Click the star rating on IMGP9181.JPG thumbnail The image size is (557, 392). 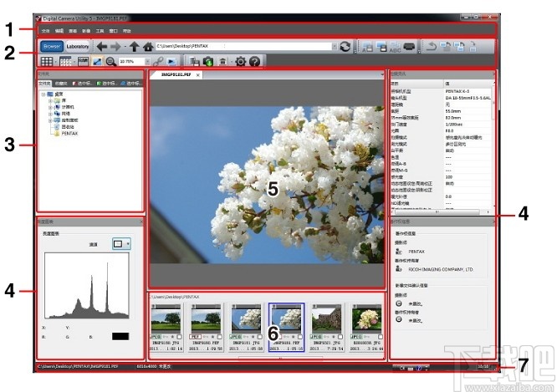pyautogui.click(x=253, y=337)
